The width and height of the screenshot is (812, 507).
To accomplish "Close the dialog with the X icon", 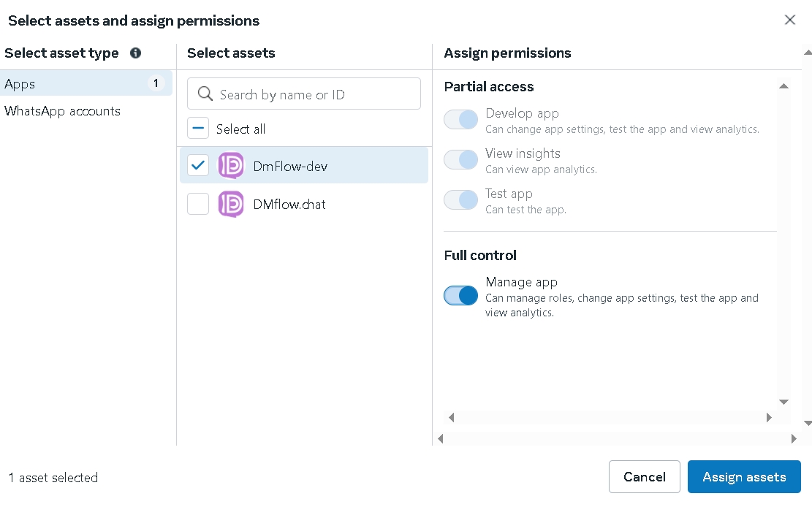I will [x=789, y=20].
